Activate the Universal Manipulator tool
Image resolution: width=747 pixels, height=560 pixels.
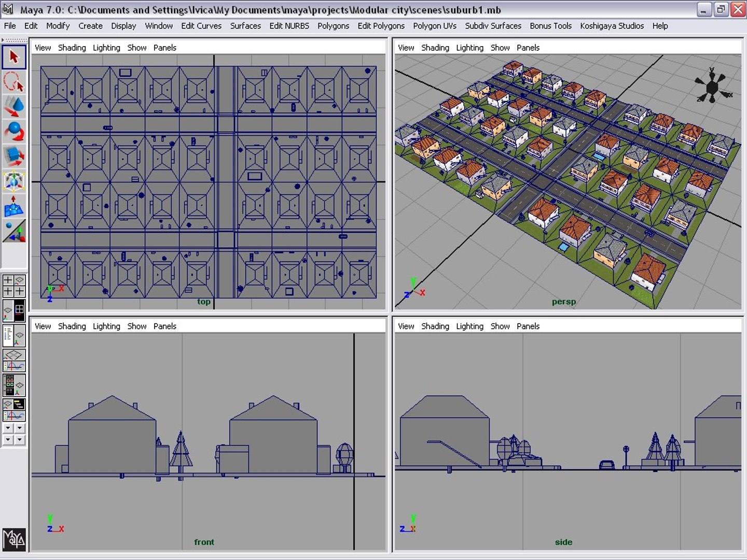14,181
